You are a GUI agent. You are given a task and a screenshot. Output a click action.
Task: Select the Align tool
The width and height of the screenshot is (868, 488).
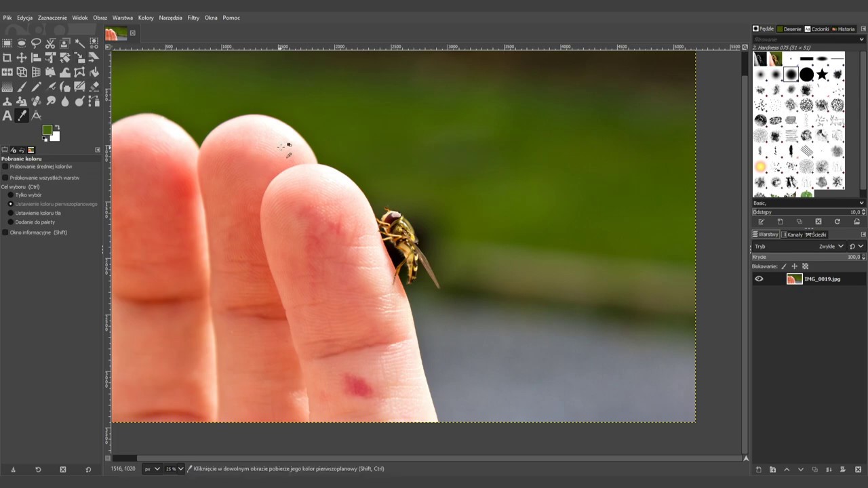[36, 58]
